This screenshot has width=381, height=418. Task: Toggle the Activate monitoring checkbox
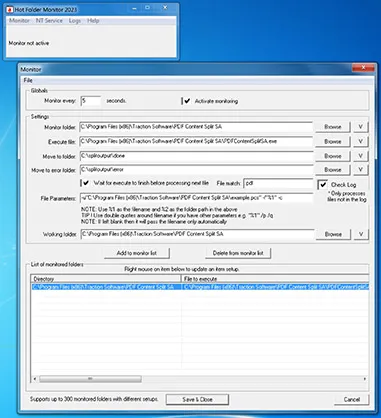click(187, 101)
